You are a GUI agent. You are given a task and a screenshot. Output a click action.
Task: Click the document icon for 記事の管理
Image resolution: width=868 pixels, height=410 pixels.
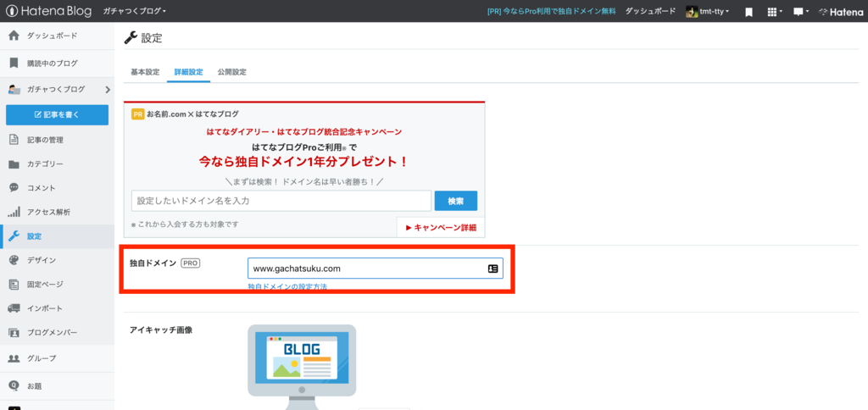14,140
